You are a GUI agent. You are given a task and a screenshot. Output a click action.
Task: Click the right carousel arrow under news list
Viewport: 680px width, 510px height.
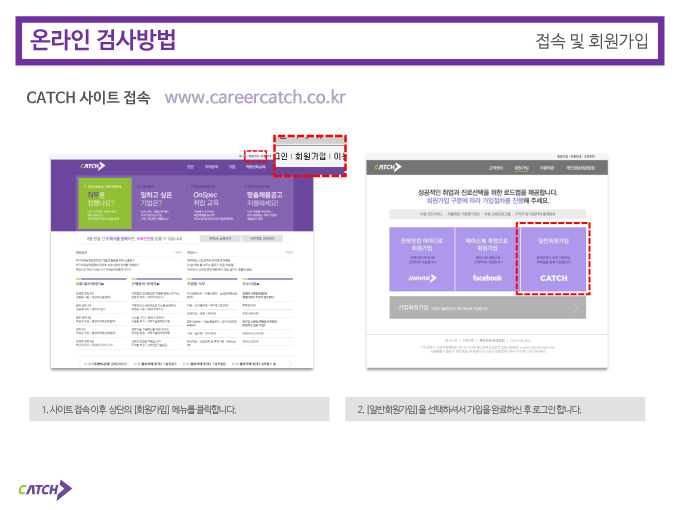point(290,363)
